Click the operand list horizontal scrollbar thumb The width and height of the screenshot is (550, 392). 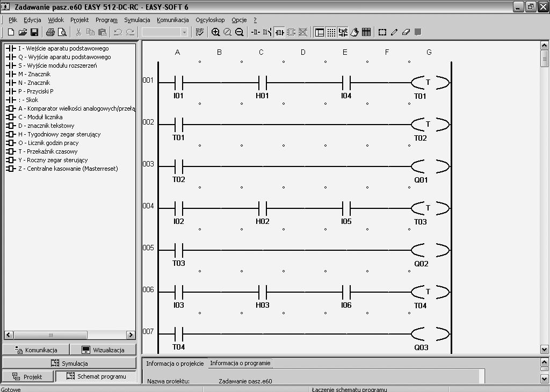point(50,335)
